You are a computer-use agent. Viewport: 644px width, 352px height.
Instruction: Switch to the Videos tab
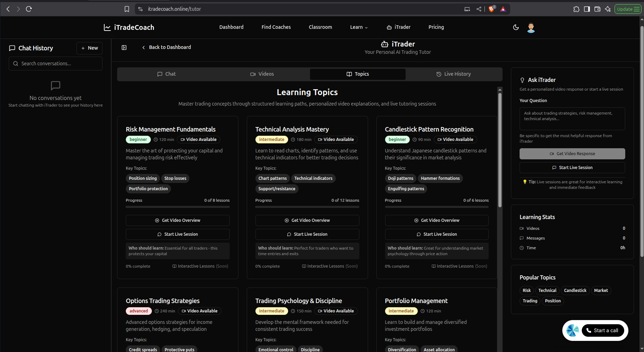pyautogui.click(x=262, y=74)
